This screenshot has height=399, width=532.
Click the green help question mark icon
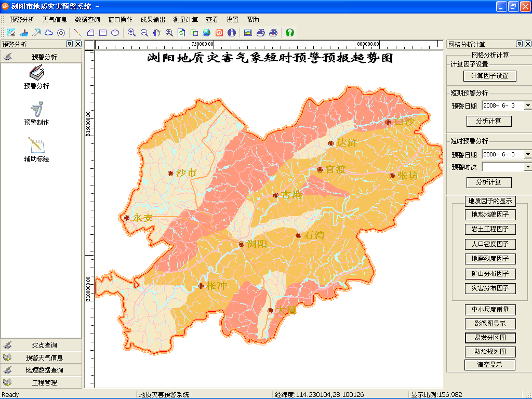290,33
